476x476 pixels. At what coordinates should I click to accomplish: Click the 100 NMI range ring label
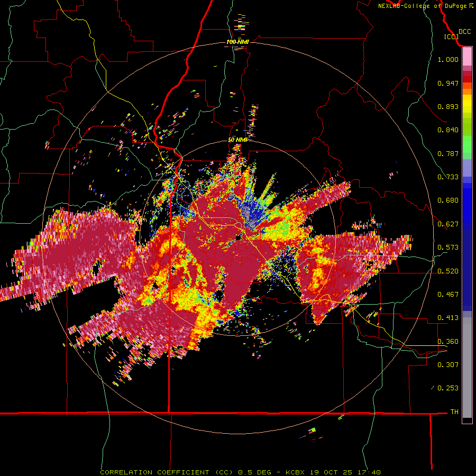(237, 42)
